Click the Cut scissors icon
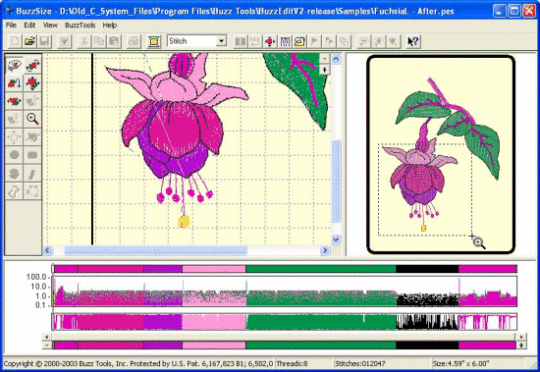 coord(84,41)
